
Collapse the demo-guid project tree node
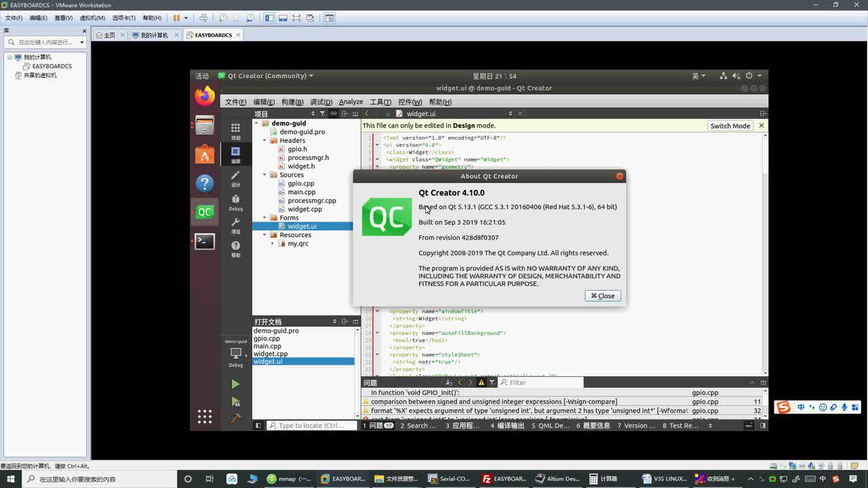click(x=257, y=123)
